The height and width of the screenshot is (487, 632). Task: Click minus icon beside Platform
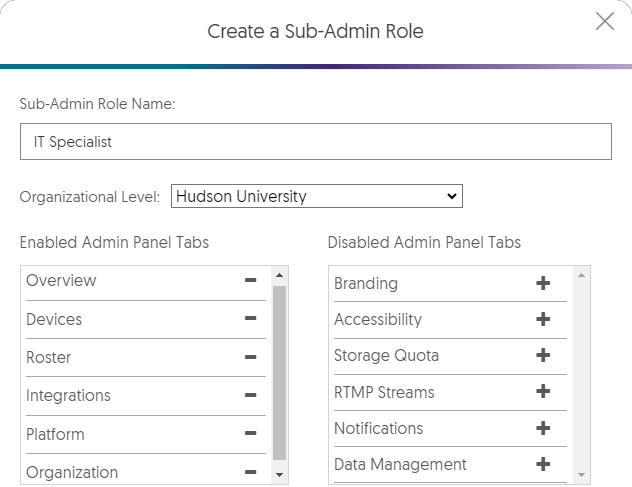pos(250,434)
